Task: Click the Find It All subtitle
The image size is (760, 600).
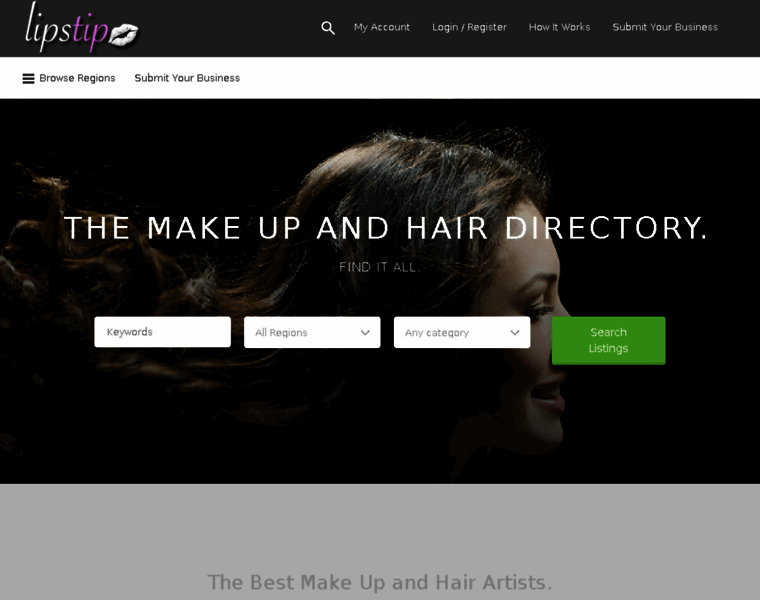Action: click(x=380, y=267)
